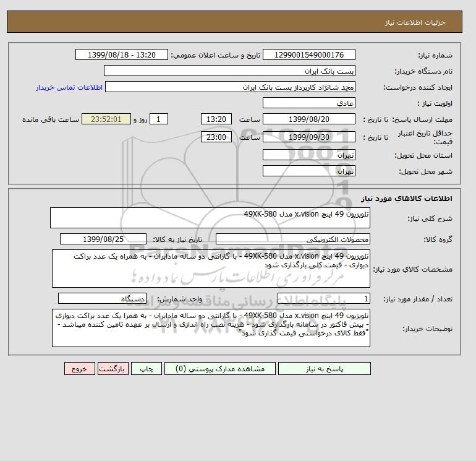Click the label مشخصات کالای مورد نیاز
Image resolution: width=476 pixels, height=461 pixels.
point(412,269)
